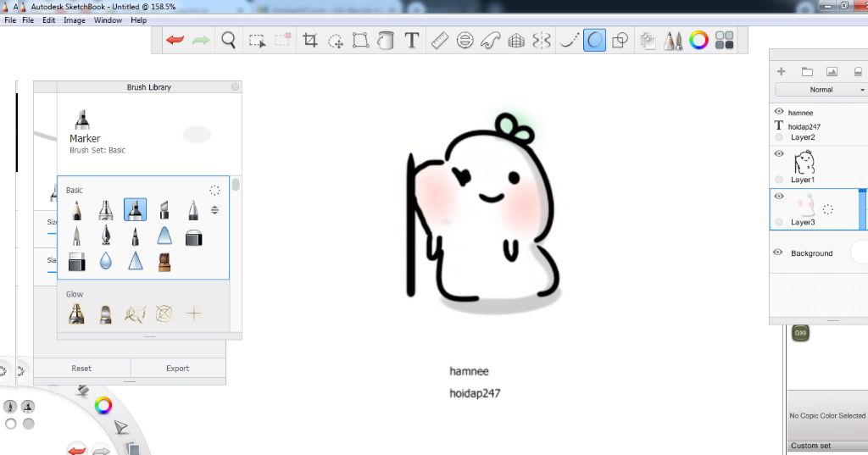Toggle the UI panels grid icon

click(x=724, y=40)
